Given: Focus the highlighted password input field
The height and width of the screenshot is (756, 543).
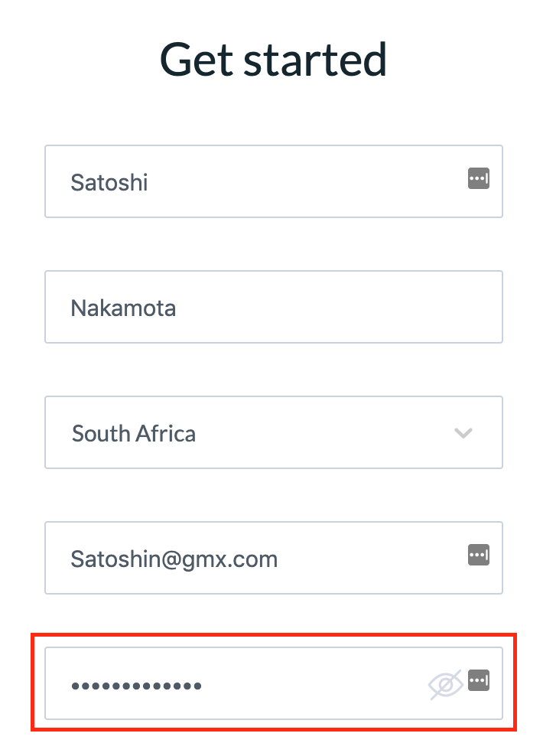Looking at the screenshot, I should [274, 683].
